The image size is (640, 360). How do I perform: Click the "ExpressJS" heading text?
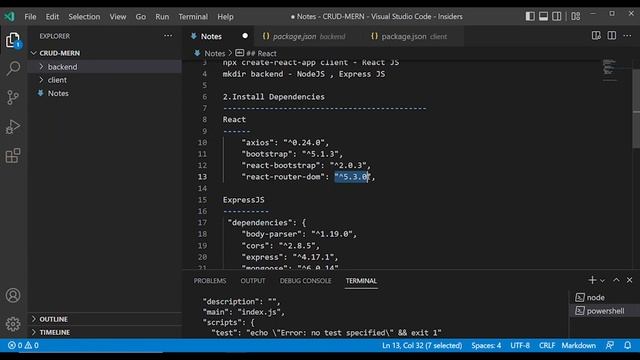tap(244, 200)
